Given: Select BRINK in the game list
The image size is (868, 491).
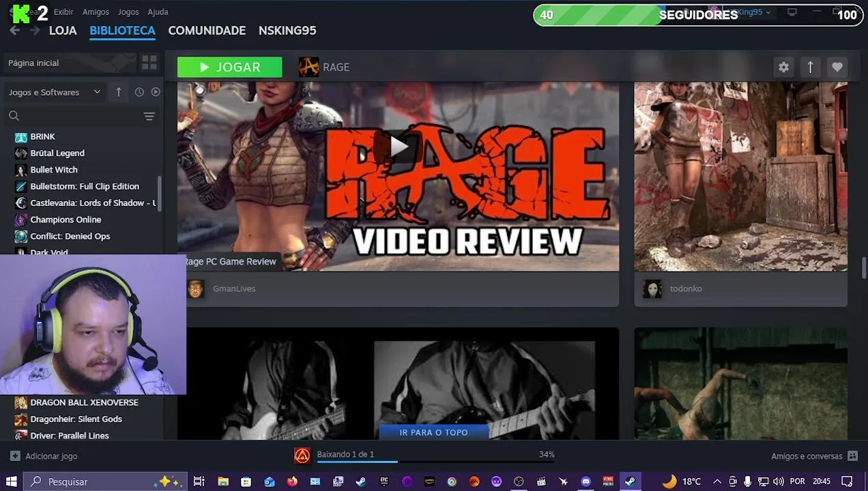Looking at the screenshot, I should [42, 136].
